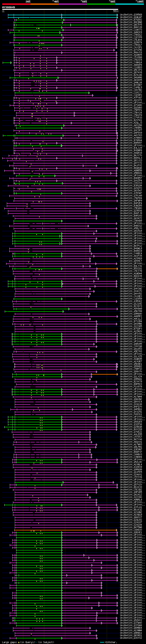Click the UniRef100_Q4UAM6 hit label
The image size is (146, 644).
(x=131, y=77)
